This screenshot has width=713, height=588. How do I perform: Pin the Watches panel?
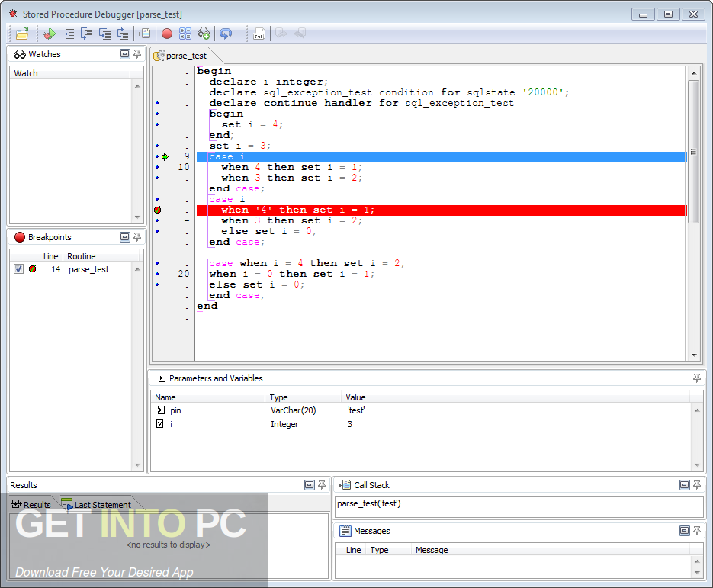click(x=137, y=54)
